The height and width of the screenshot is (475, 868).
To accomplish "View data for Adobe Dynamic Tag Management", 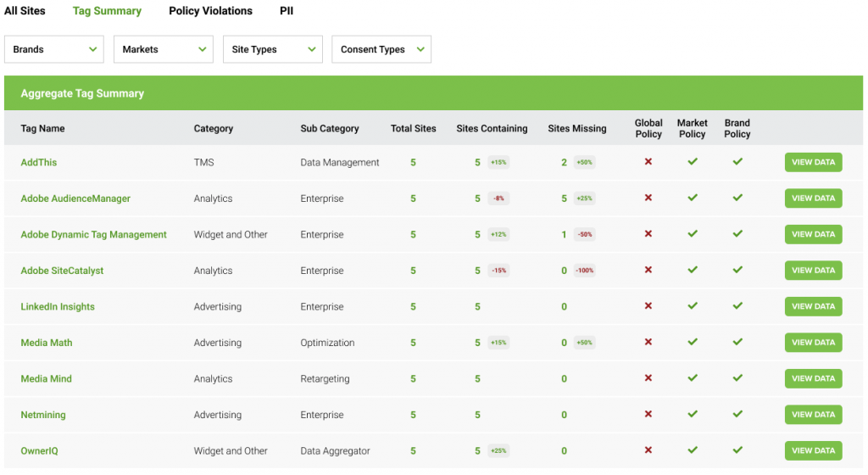I will coord(813,234).
